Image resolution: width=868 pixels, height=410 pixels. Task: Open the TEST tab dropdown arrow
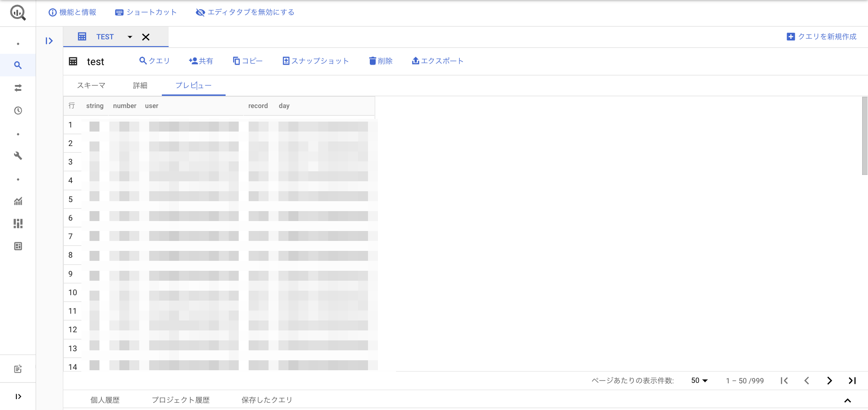(130, 37)
